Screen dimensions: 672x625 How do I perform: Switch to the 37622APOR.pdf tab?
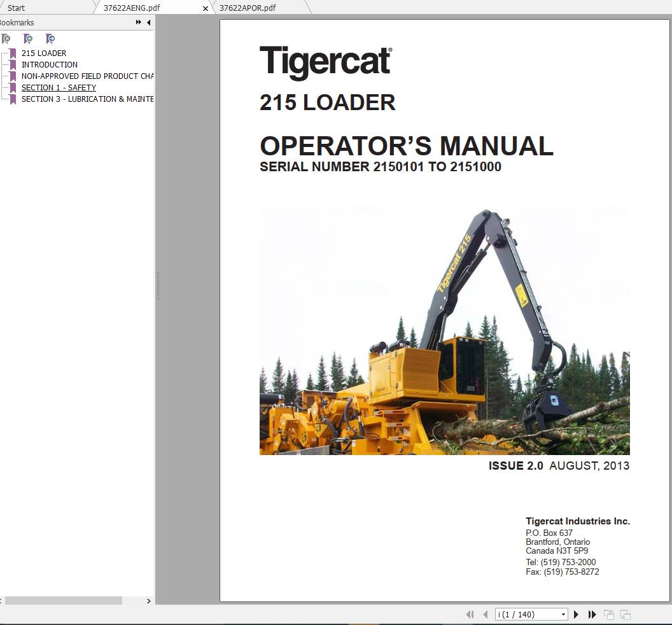pos(247,8)
